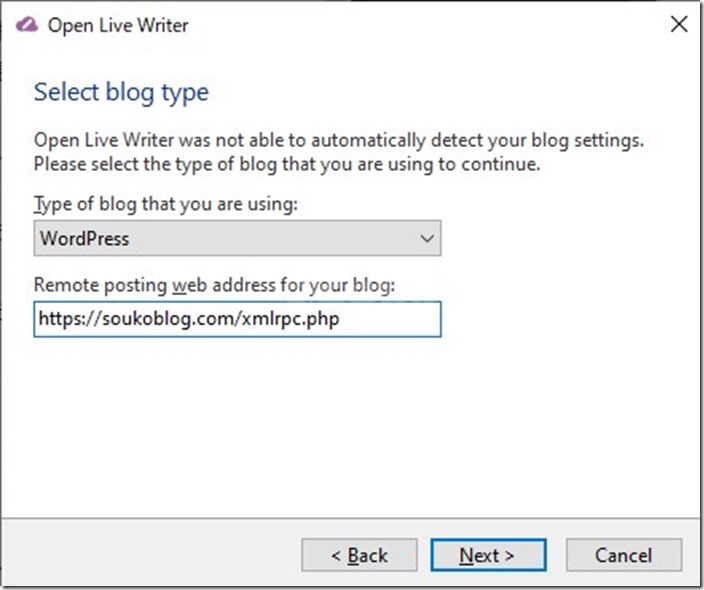Continue the wizard with Next
The height and width of the screenshot is (590, 704).
(x=488, y=555)
